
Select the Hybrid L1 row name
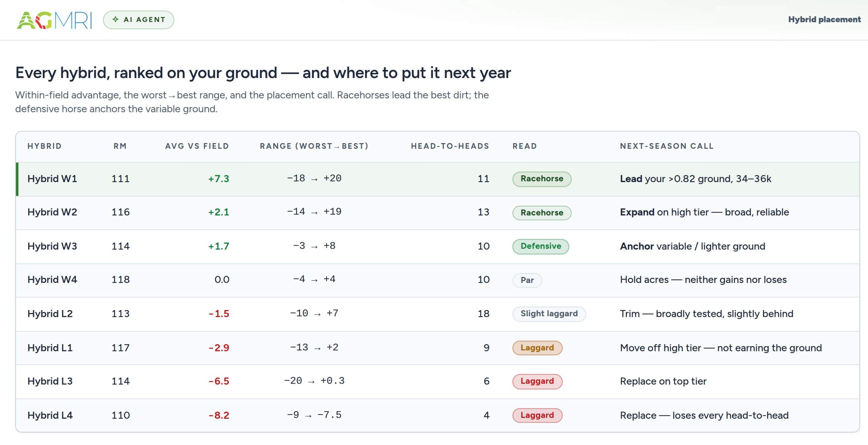click(50, 348)
